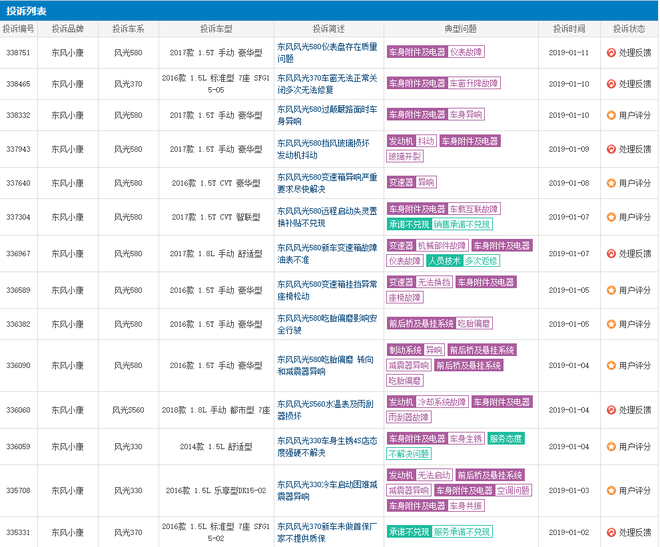Open complaint 东风风光580变速箱挂挡异常座椅松动
The height and width of the screenshot is (547, 660).
[x=327, y=290]
